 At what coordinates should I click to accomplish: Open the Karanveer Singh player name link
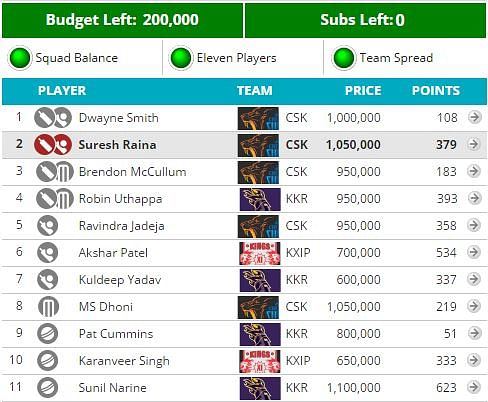coord(124,361)
